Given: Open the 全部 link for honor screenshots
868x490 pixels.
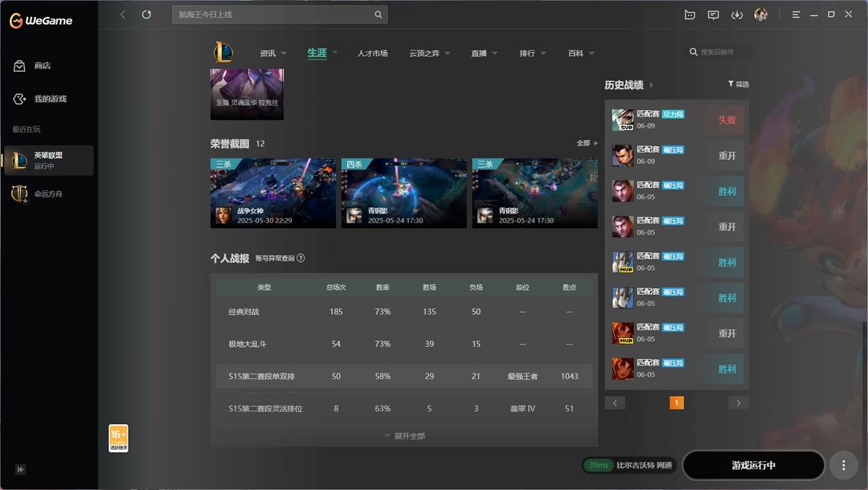Looking at the screenshot, I should click(x=587, y=143).
